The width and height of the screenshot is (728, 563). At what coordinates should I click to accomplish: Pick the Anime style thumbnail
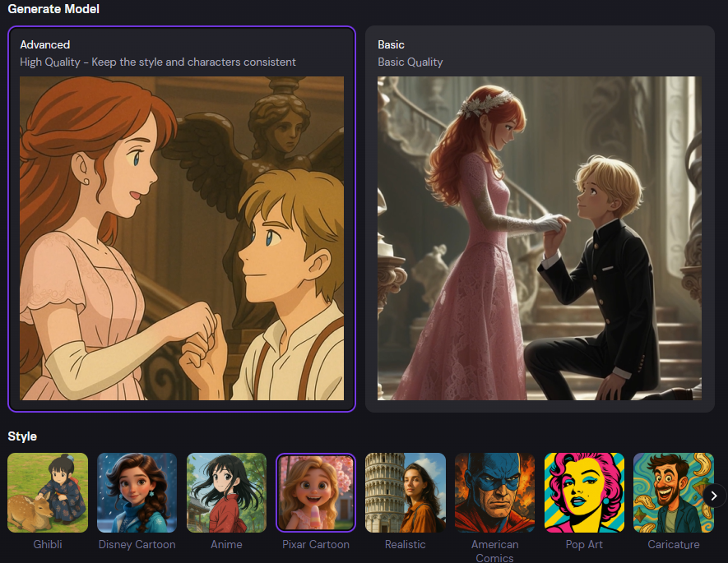click(226, 492)
